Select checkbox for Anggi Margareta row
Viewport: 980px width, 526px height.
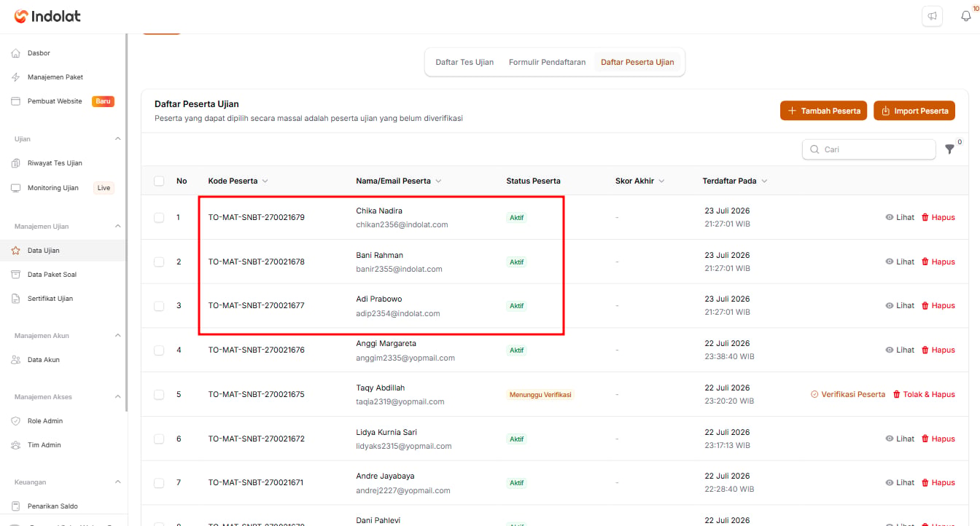pyautogui.click(x=159, y=350)
